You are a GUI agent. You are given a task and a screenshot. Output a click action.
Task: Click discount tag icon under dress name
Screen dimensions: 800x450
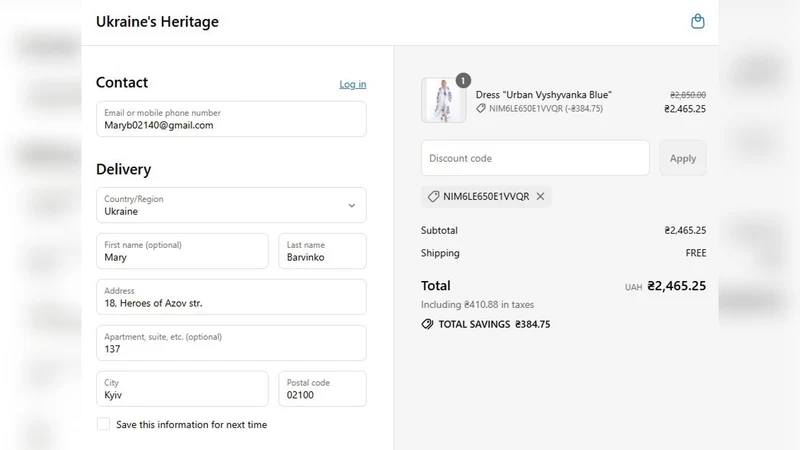(481, 108)
